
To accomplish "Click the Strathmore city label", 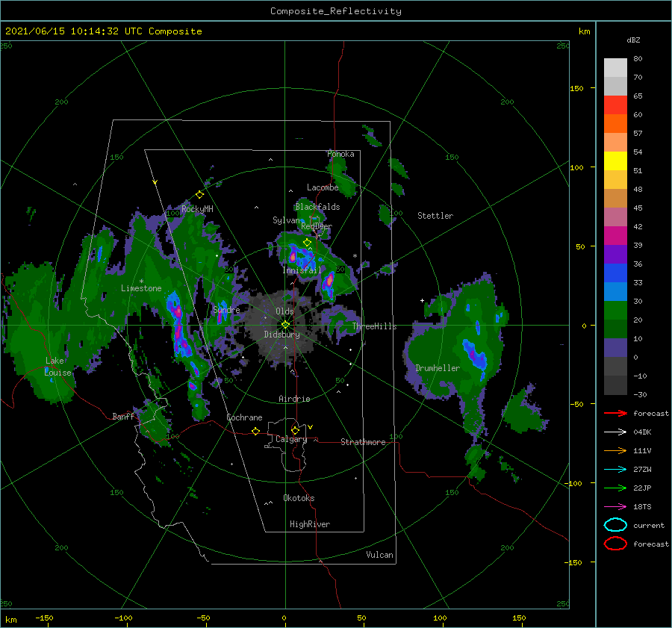I will pyautogui.click(x=363, y=442).
